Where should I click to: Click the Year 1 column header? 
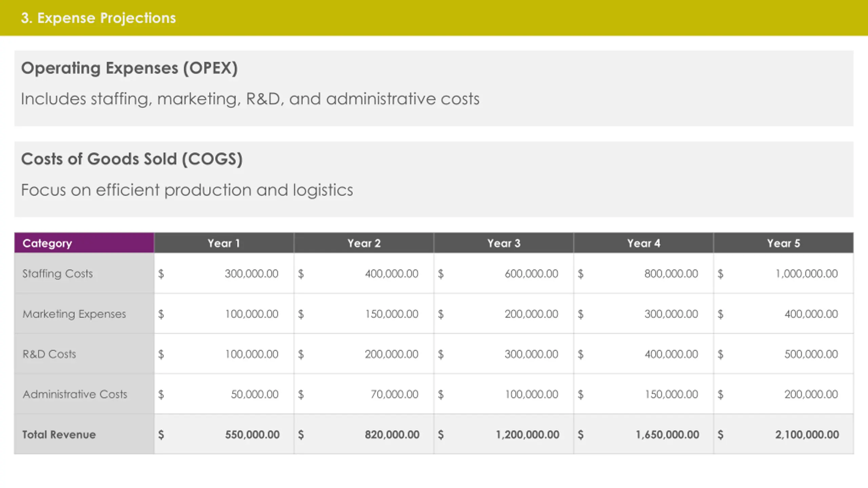[x=224, y=243]
